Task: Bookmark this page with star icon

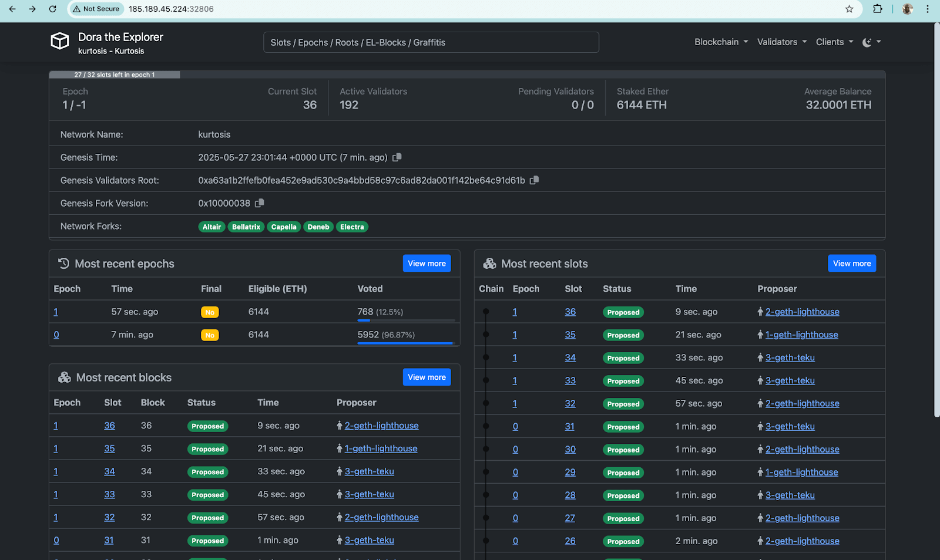Action: click(x=849, y=9)
